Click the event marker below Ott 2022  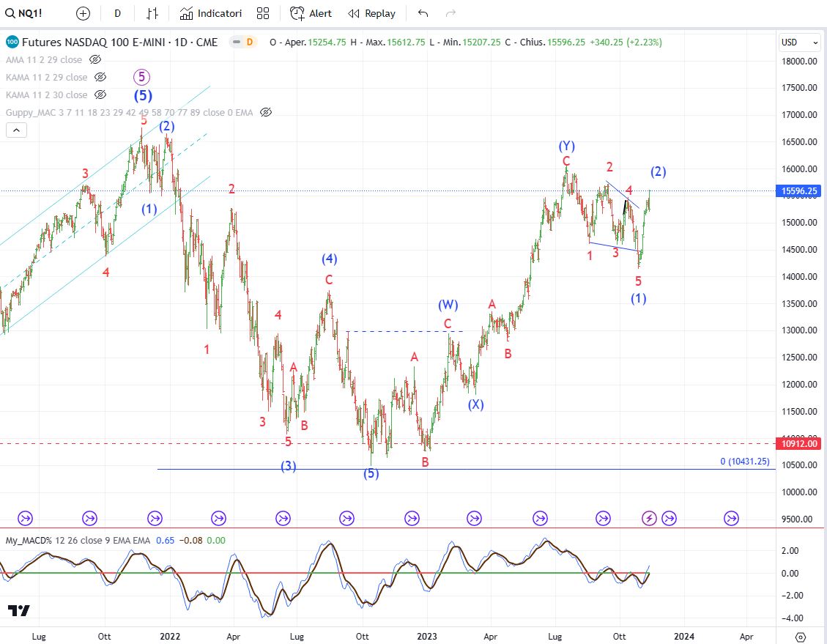(x=346, y=519)
